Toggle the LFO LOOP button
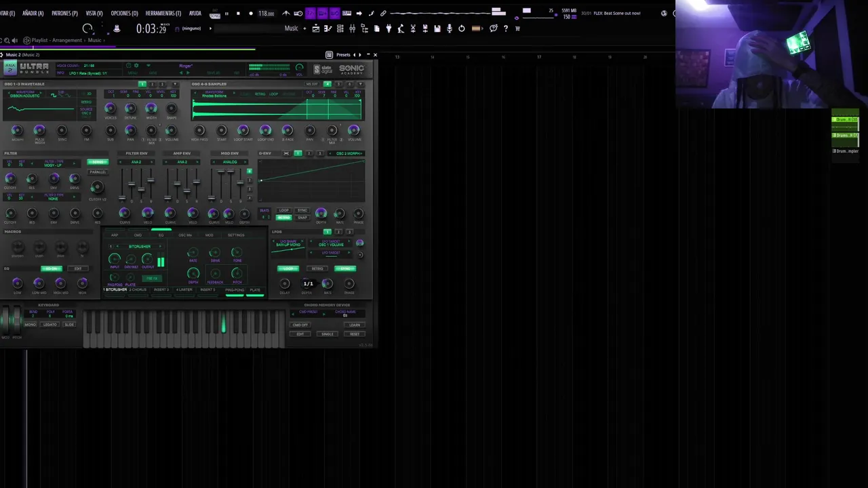The height and width of the screenshot is (488, 868). [288, 268]
